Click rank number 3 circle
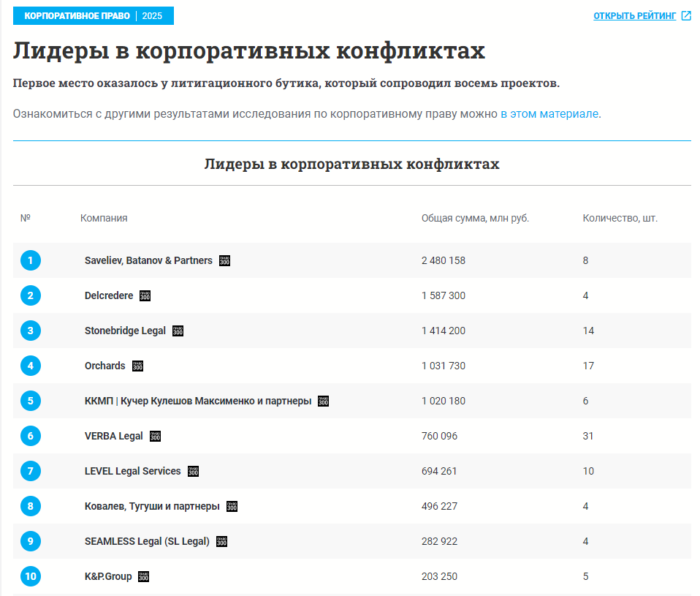 [31, 331]
